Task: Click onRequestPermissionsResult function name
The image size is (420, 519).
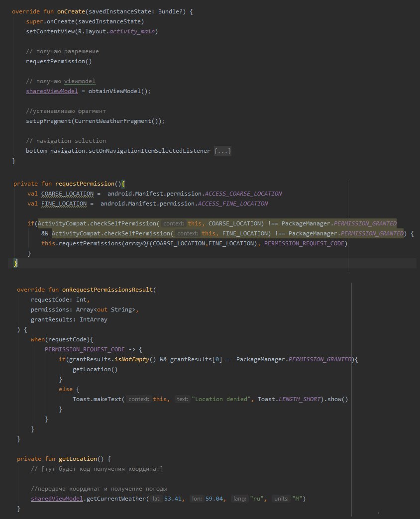Action: [107, 290]
